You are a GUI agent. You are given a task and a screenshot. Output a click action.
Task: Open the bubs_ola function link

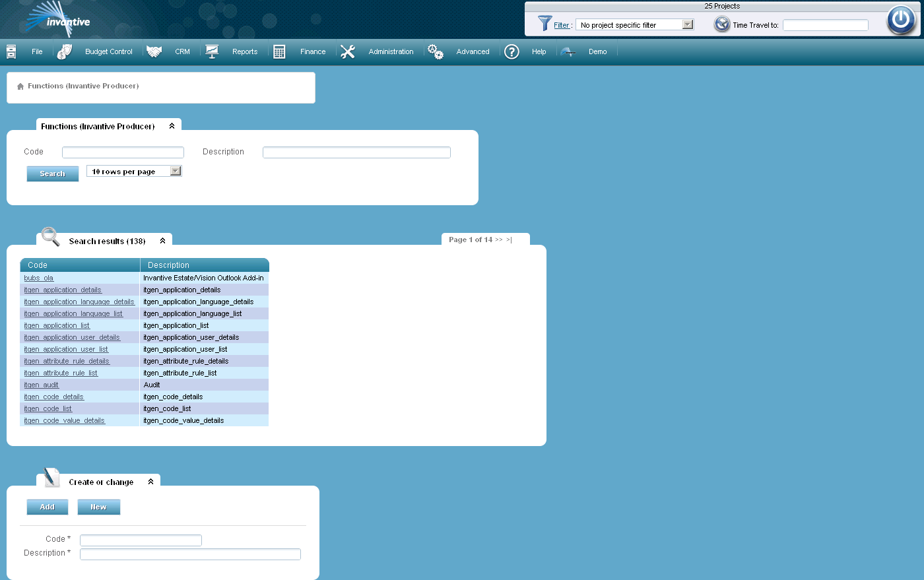(x=38, y=278)
